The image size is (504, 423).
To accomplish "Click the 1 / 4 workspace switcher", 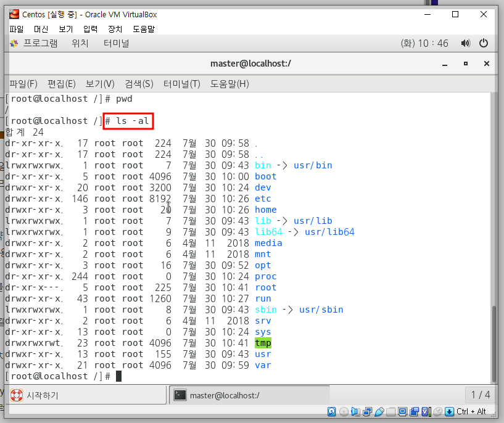I will pyautogui.click(x=481, y=395).
